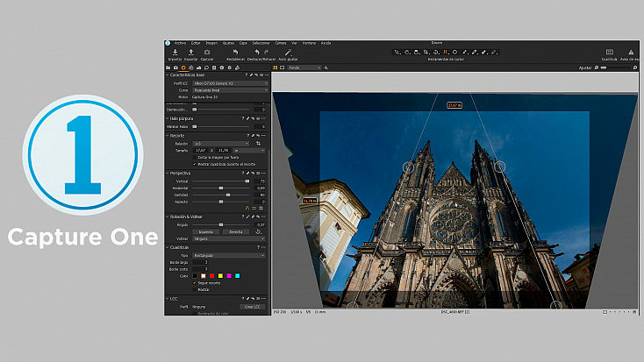644x362 pixels.
Task: Open the Imagen menu
Action: tap(211, 43)
